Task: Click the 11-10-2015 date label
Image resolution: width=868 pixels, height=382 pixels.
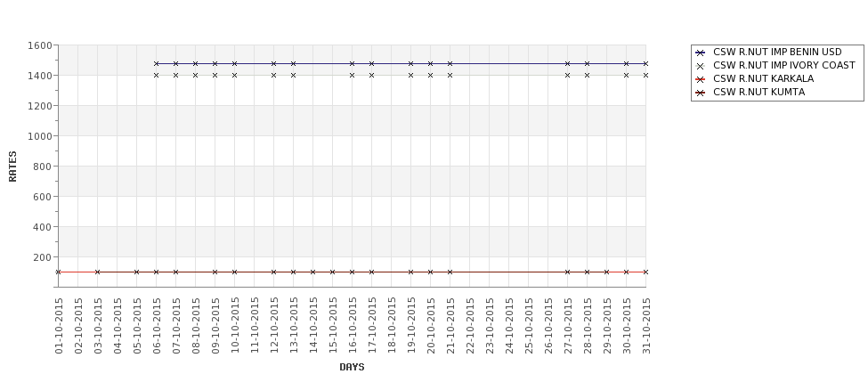Action: (x=255, y=326)
